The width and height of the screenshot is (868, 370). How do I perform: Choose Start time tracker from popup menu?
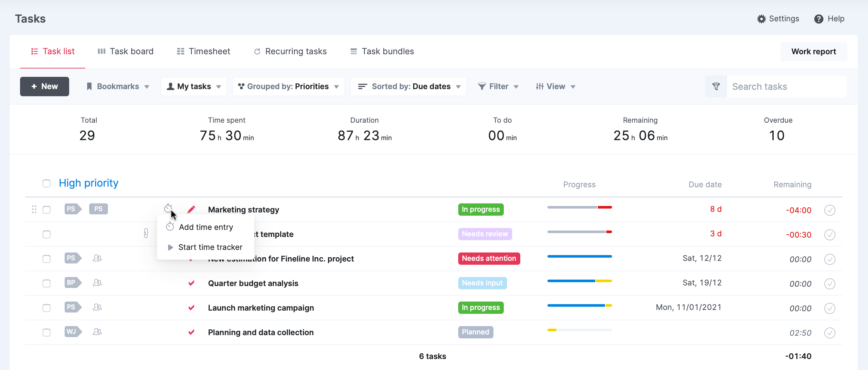(206, 247)
